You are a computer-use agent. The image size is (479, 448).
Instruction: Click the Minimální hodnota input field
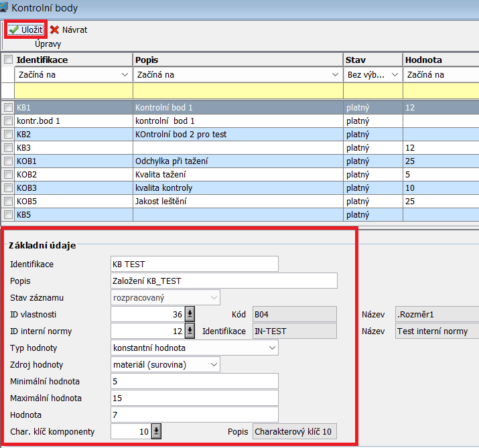tap(194, 381)
